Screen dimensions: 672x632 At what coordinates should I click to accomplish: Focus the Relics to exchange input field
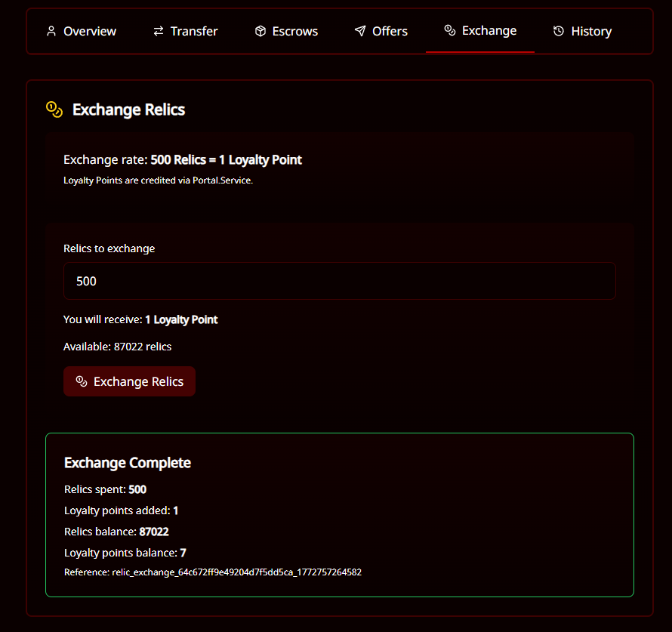coord(339,281)
